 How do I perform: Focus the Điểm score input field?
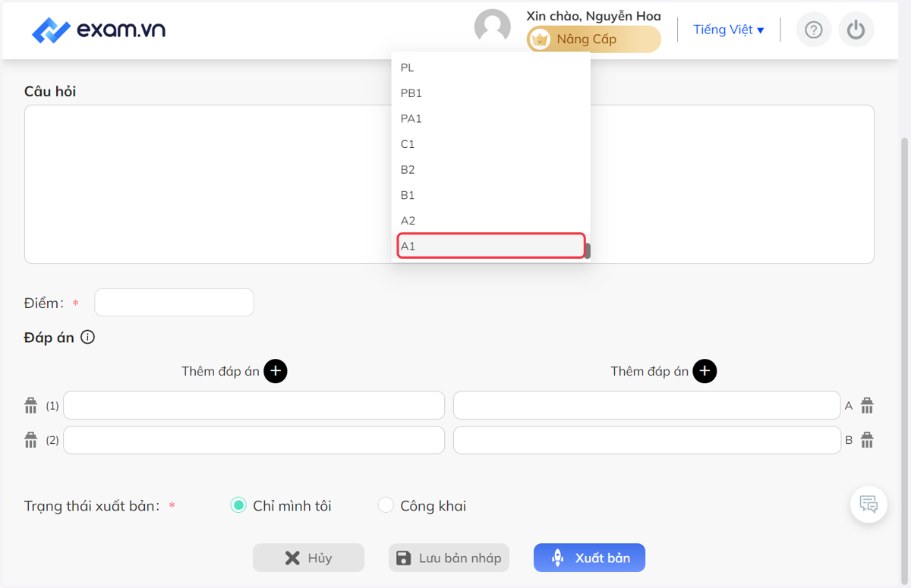coord(174,302)
